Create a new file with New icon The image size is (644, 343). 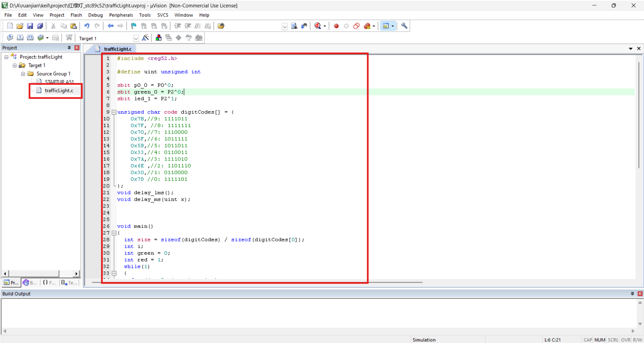[10, 26]
